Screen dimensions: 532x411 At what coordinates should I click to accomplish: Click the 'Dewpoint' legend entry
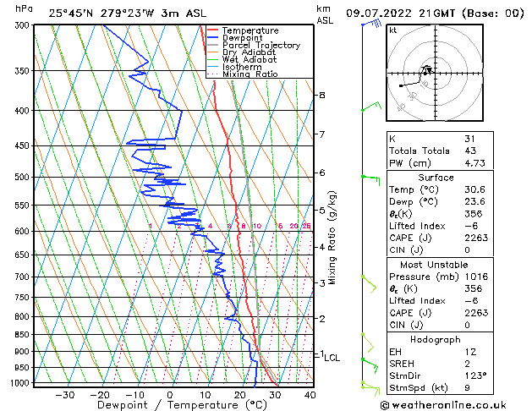tap(242, 38)
